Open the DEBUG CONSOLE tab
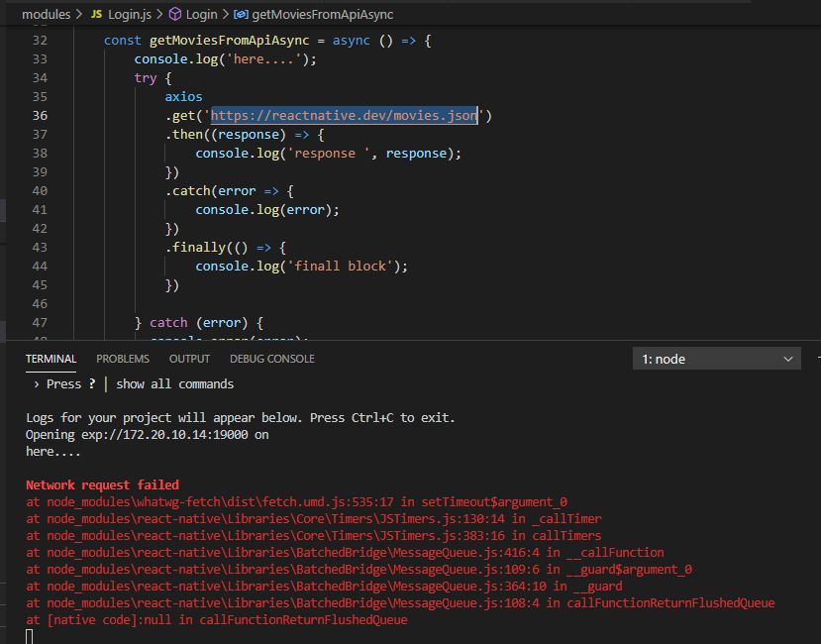This screenshot has height=644, width=821. 272,359
